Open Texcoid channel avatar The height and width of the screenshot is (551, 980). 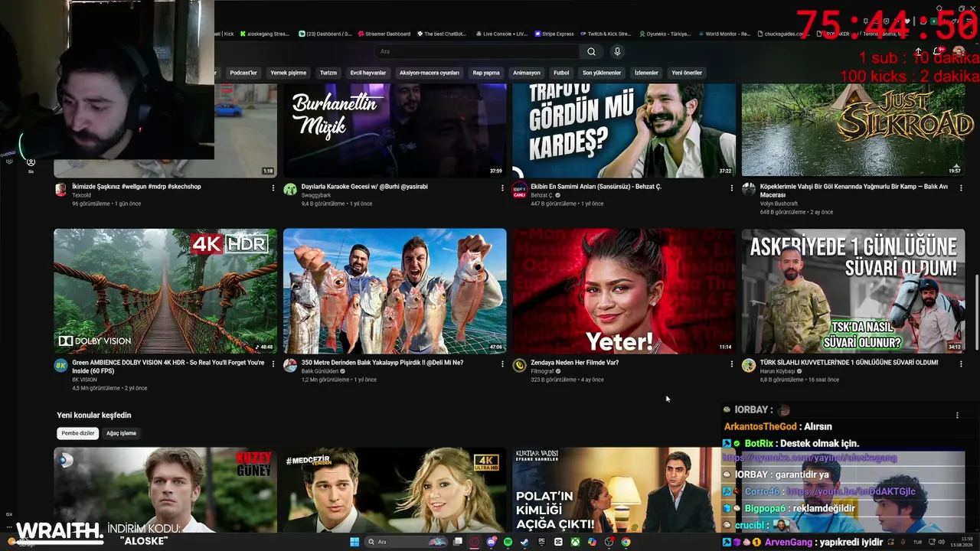pyautogui.click(x=61, y=190)
